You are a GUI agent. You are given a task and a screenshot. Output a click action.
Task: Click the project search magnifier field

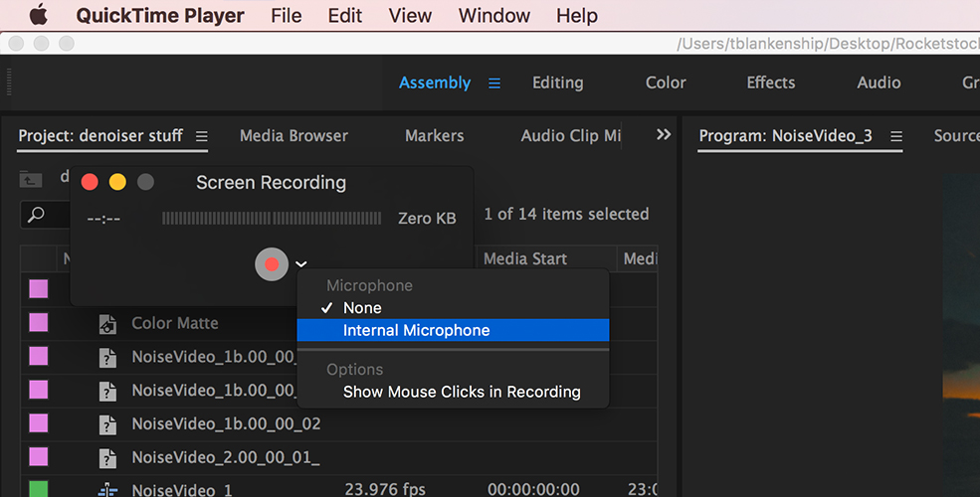[45, 215]
